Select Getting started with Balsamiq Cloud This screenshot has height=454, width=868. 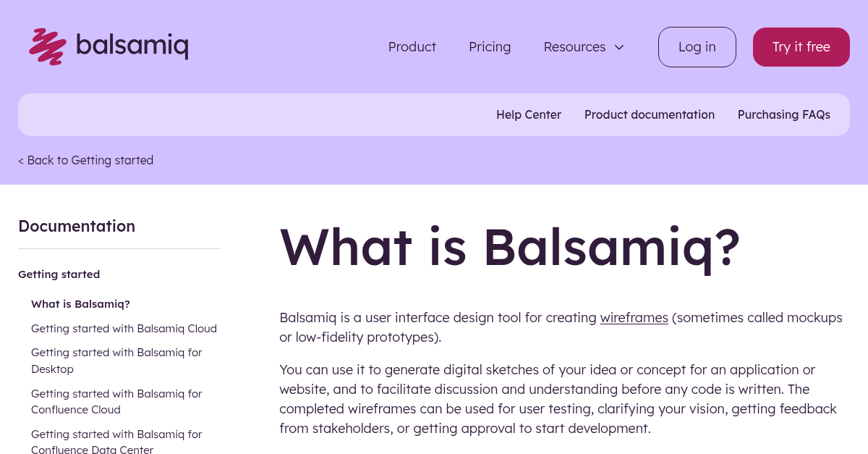pyautogui.click(x=124, y=328)
